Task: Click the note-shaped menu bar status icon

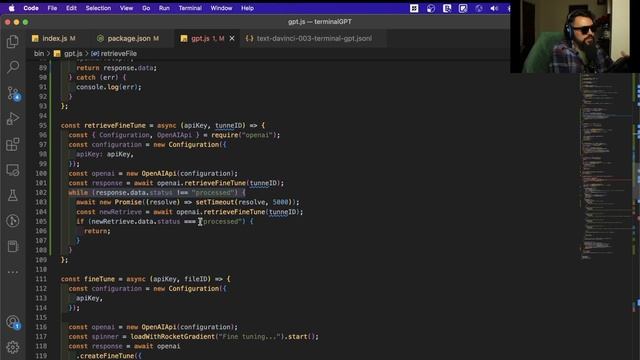Action: pos(463,8)
